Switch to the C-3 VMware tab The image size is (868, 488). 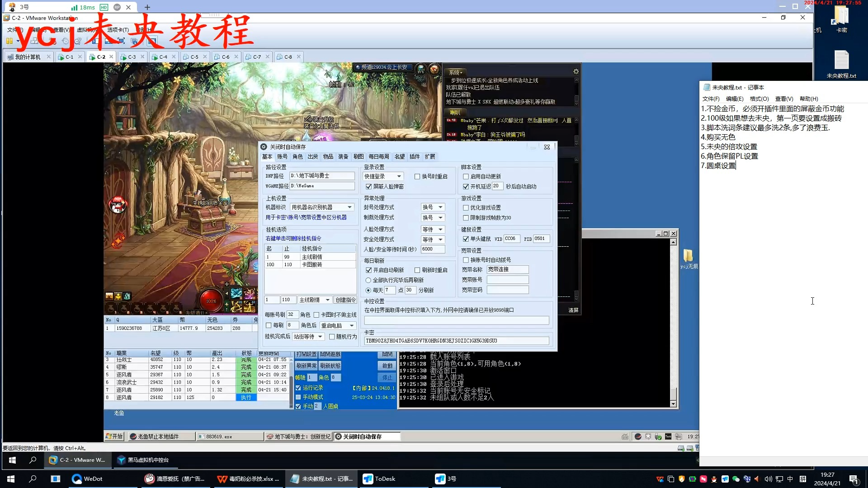[132, 57]
